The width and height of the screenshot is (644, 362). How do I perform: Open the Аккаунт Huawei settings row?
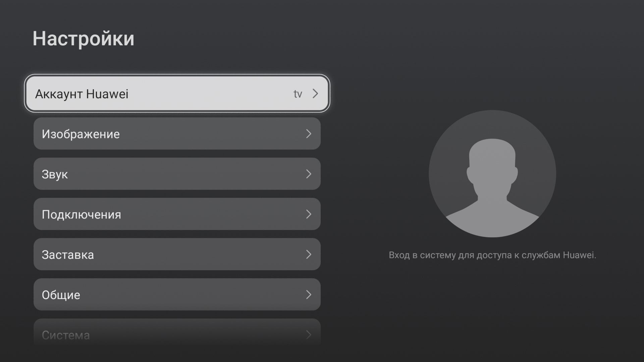(177, 94)
